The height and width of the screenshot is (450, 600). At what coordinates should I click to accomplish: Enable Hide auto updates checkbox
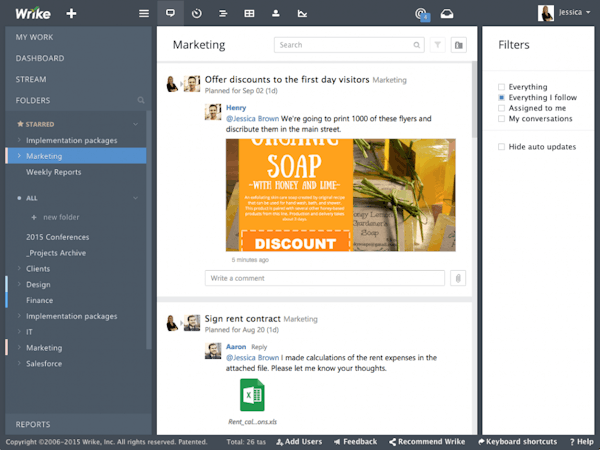click(x=502, y=147)
